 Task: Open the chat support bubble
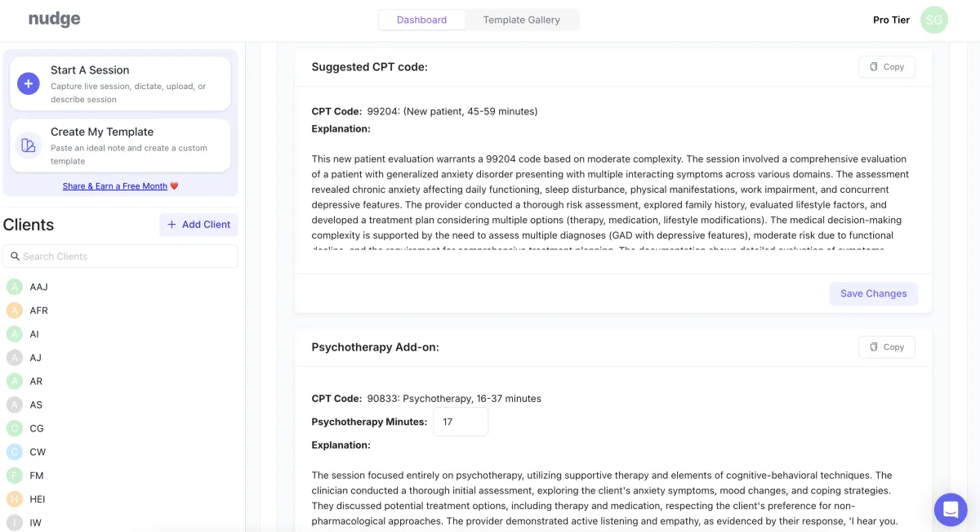click(x=951, y=510)
